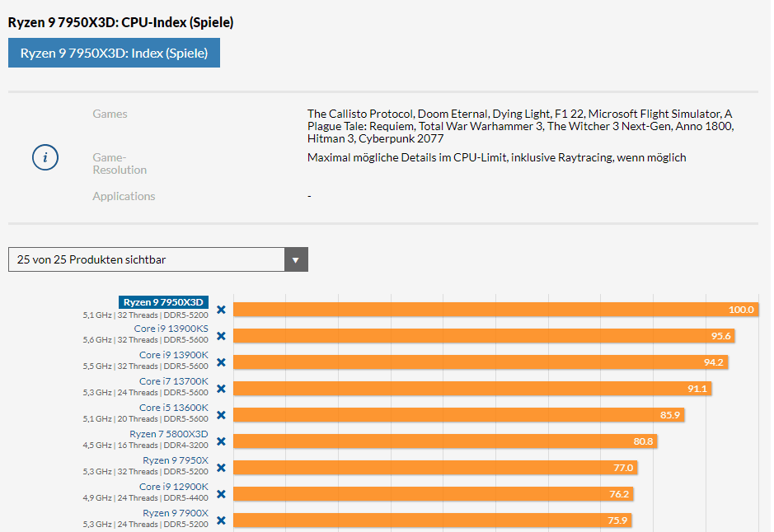Click specs 5,3 GHz | 24 Threads | DDR5-5600
Viewport: 774px width, 532px height.
click(146, 393)
